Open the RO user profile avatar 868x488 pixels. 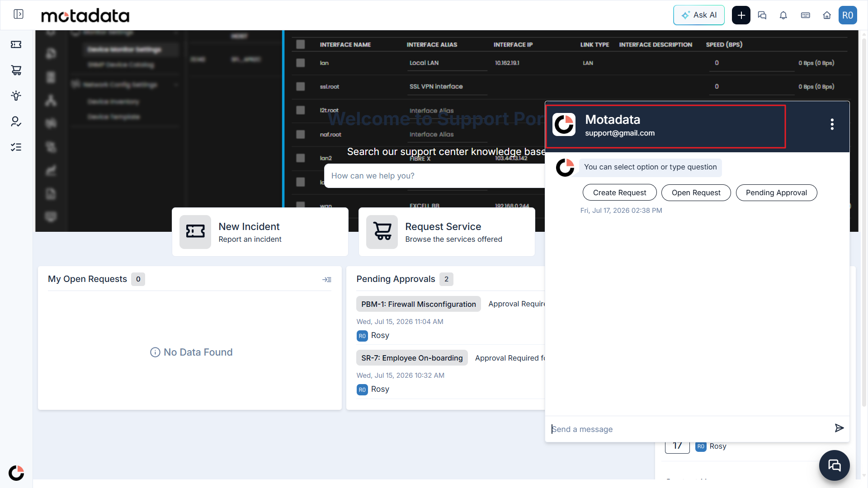848,15
